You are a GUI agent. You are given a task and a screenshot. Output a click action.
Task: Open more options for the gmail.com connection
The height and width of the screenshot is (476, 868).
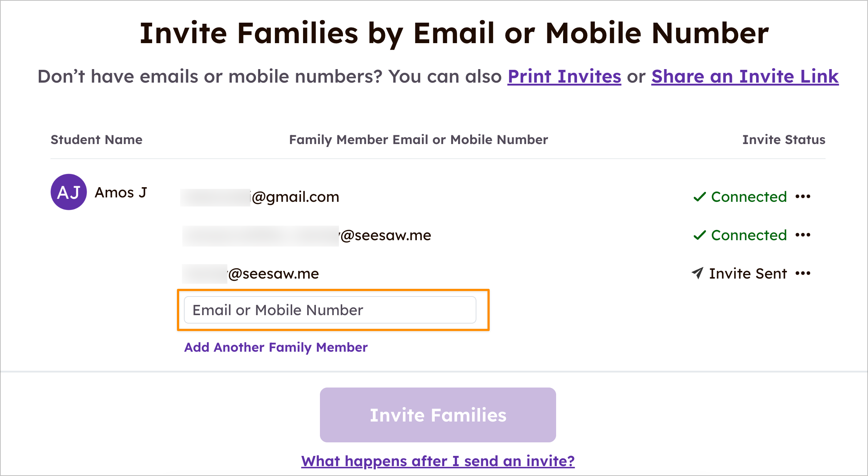pos(803,197)
